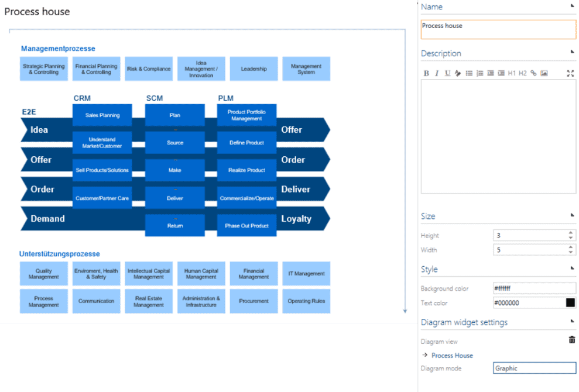Decrease the Width value with the down arrow
The width and height of the screenshot is (579, 392).
[570, 252]
